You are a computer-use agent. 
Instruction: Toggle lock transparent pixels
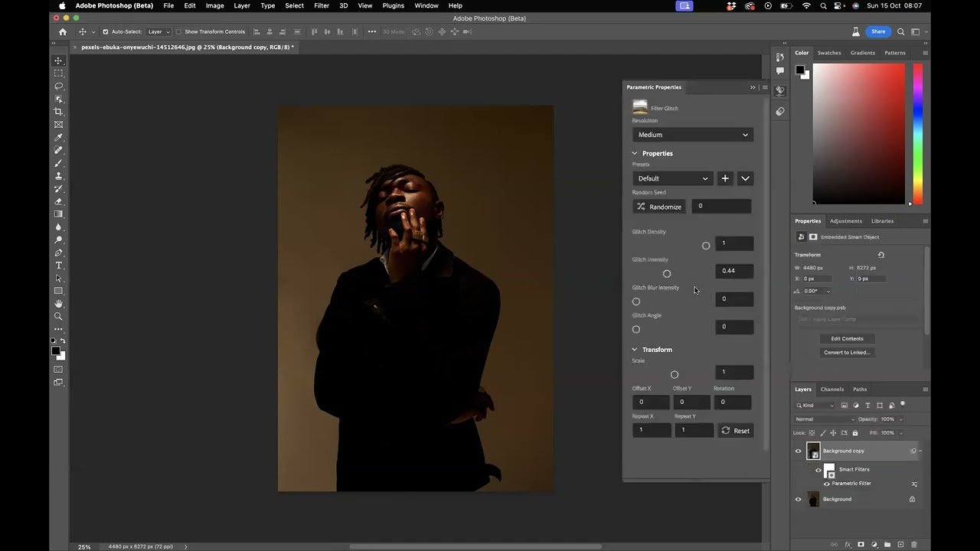pyautogui.click(x=812, y=433)
